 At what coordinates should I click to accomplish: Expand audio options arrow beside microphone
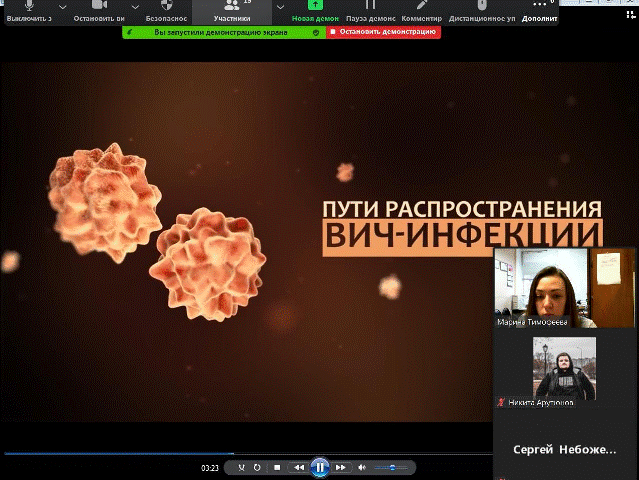63,6
